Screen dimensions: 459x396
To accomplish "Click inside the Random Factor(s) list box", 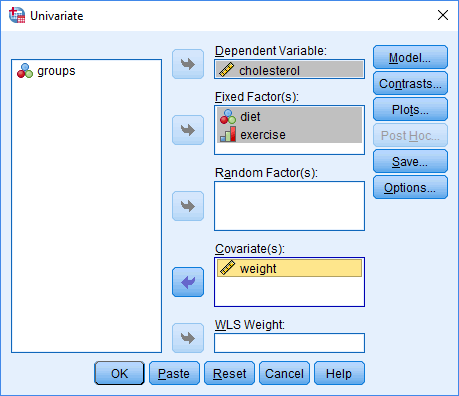I will [x=289, y=206].
